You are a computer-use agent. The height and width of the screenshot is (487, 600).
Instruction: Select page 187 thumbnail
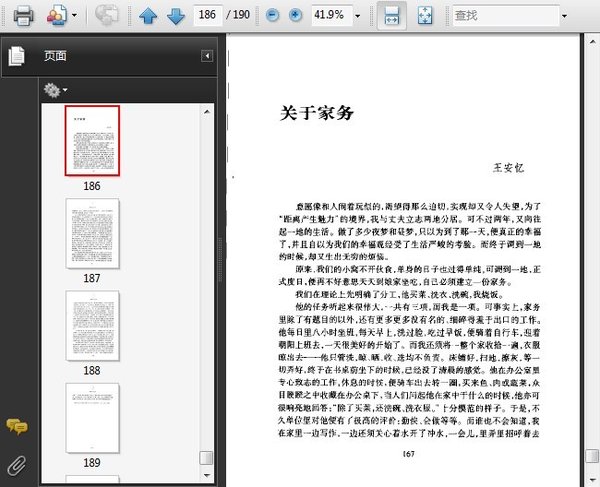(x=92, y=232)
